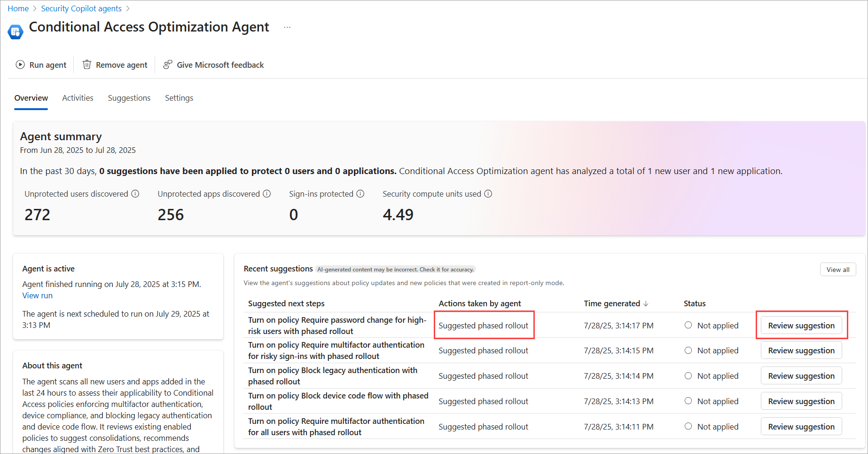Click status circle for risky sign-ins policy row
This screenshot has width=868, height=454.
tap(688, 350)
